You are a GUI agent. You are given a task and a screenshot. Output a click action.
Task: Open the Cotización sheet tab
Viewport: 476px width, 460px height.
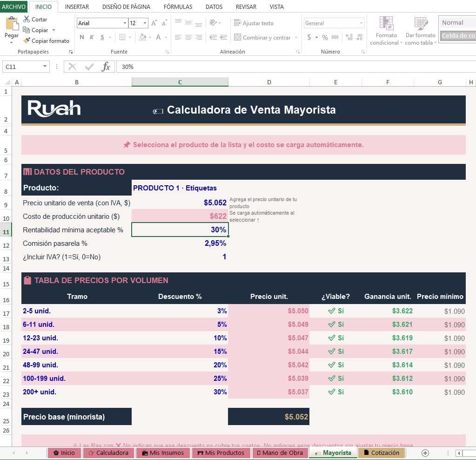click(381, 453)
